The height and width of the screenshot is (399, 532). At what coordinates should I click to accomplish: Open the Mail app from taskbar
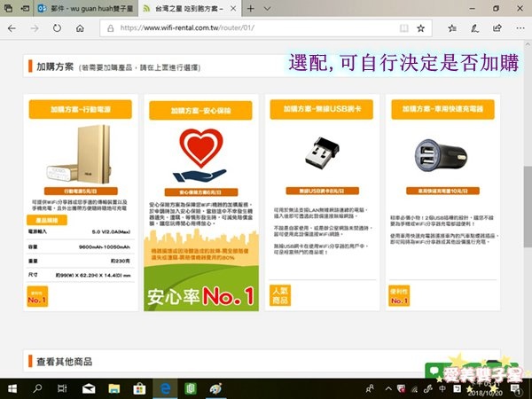coord(89,389)
